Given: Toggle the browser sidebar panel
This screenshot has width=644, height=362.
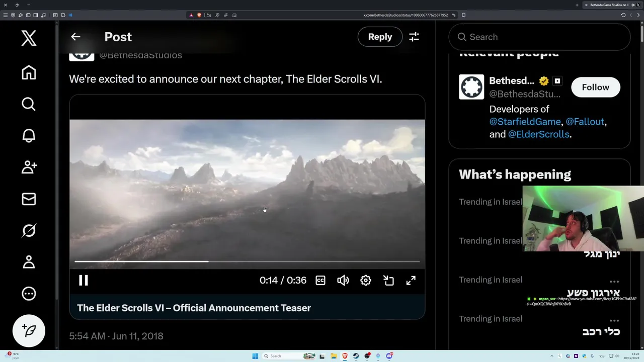Looking at the screenshot, I should tap(36, 15).
